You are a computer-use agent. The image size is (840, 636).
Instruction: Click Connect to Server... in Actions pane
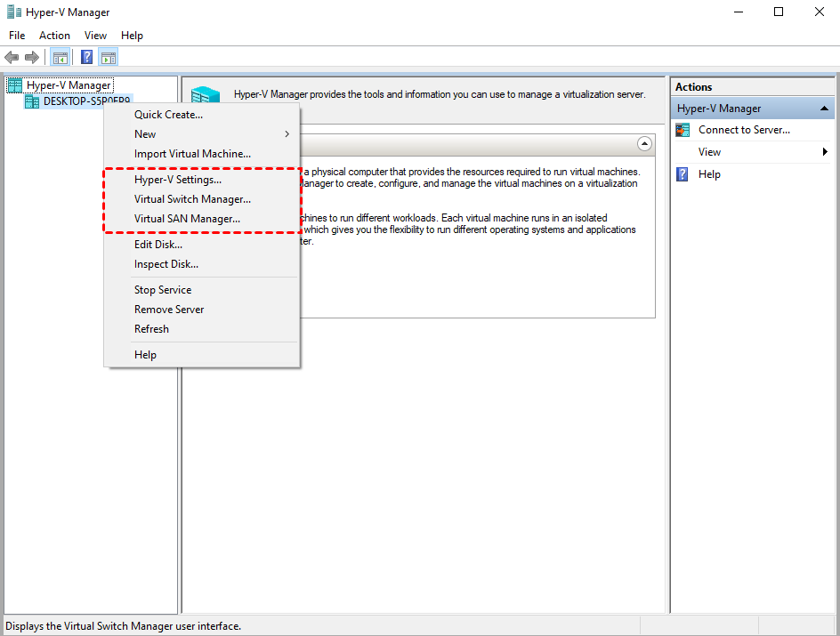click(x=744, y=130)
